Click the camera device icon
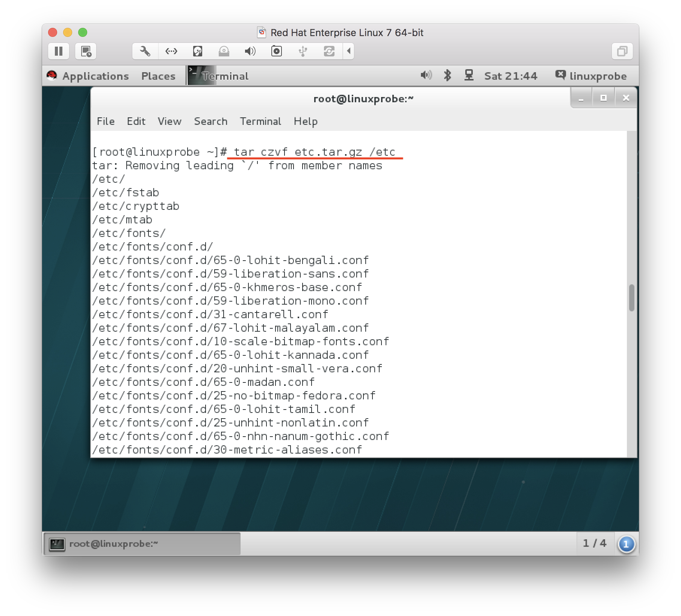The height and width of the screenshot is (616, 681). [277, 51]
